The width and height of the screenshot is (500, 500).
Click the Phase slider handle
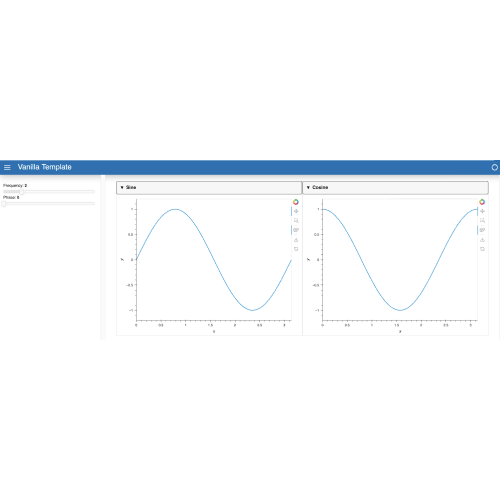(4, 204)
